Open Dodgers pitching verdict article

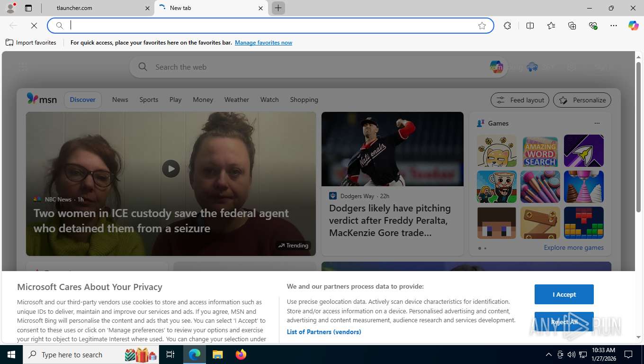(x=390, y=220)
